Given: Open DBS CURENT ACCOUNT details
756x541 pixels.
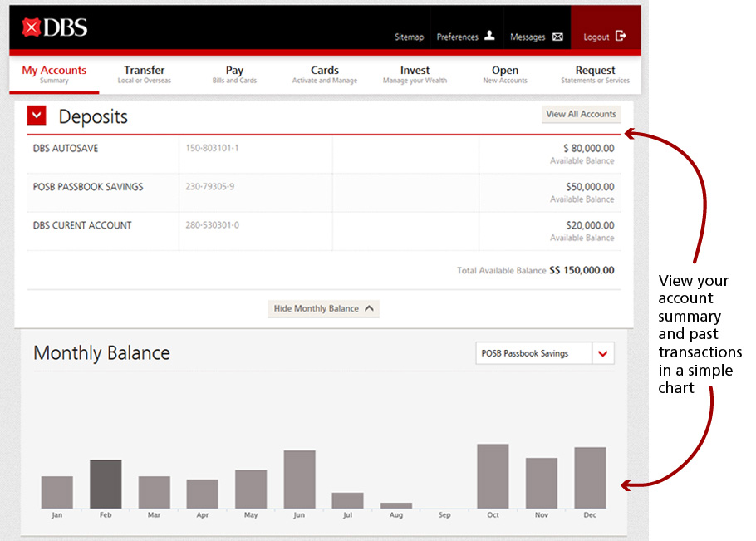Looking at the screenshot, I should point(82,225).
